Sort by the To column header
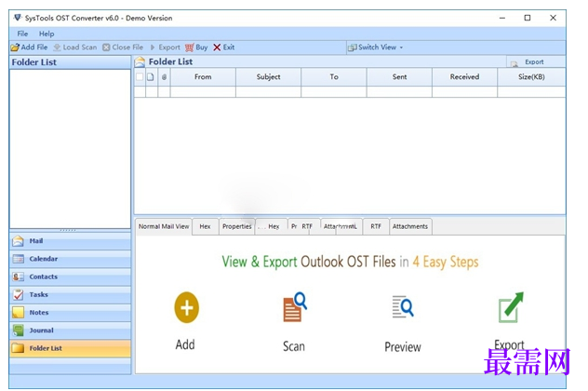 click(334, 77)
